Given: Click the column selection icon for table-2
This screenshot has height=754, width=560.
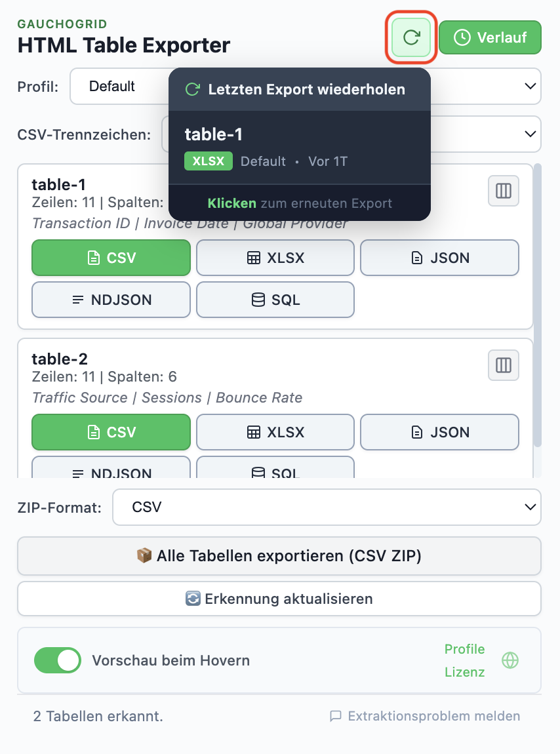Looking at the screenshot, I should click(x=503, y=365).
